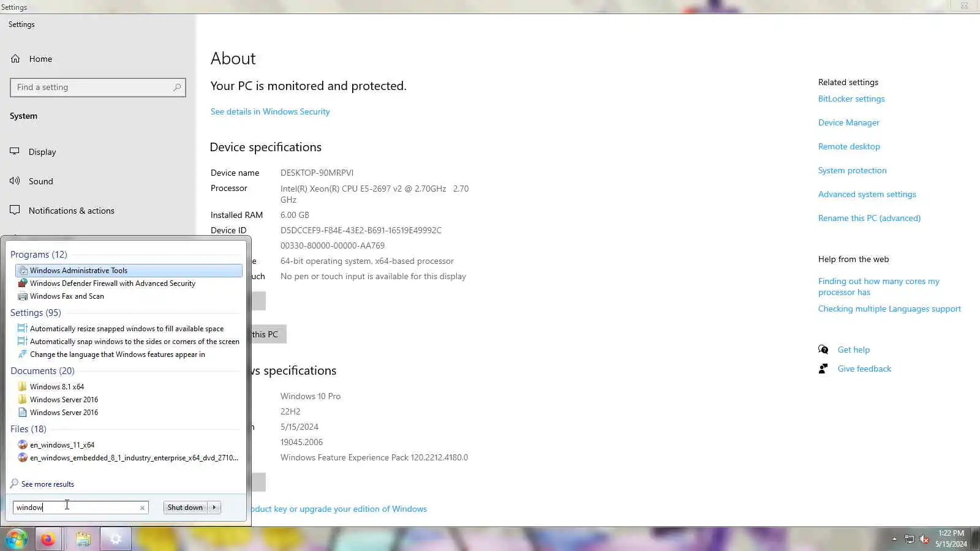Open Remote desktop link
Image resolution: width=980 pixels, height=551 pixels.
click(849, 146)
